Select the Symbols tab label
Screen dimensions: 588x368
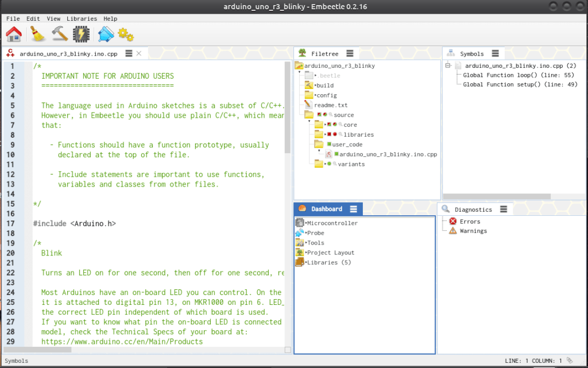click(472, 53)
